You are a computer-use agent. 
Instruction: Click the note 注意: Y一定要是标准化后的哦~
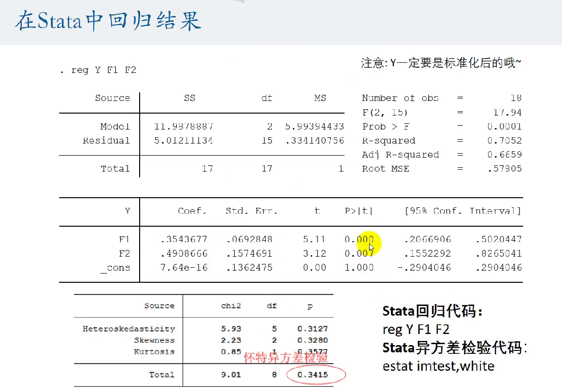(441, 63)
